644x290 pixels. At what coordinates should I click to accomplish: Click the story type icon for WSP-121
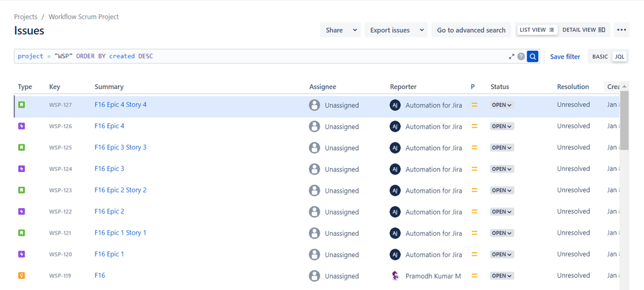coord(22,233)
